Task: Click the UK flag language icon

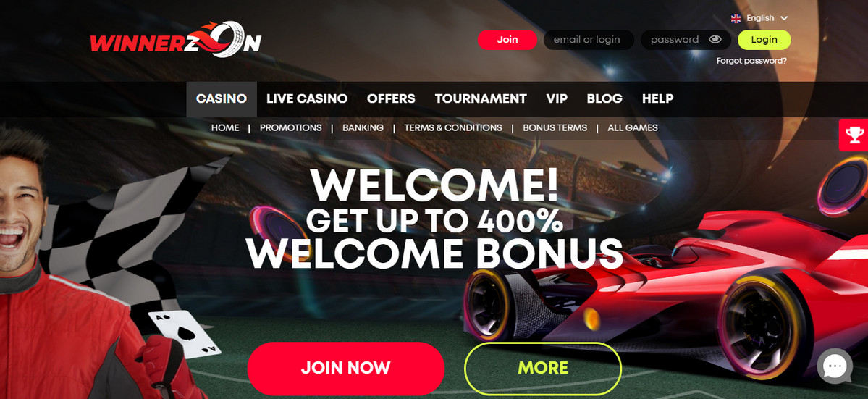Action: pos(736,18)
